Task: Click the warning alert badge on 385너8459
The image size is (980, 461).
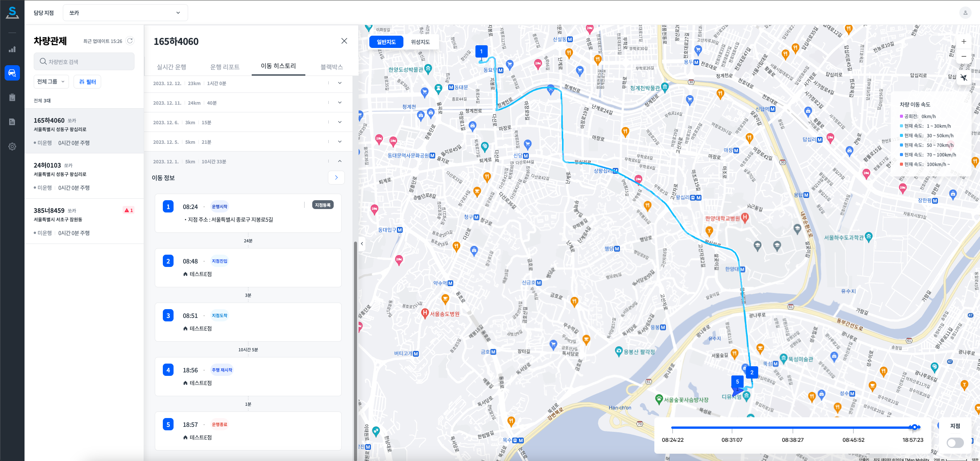Action: pos(129,210)
